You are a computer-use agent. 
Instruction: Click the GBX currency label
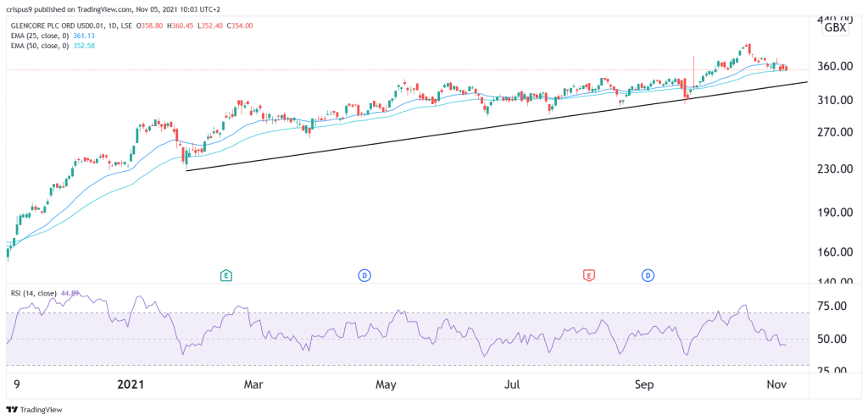835,28
